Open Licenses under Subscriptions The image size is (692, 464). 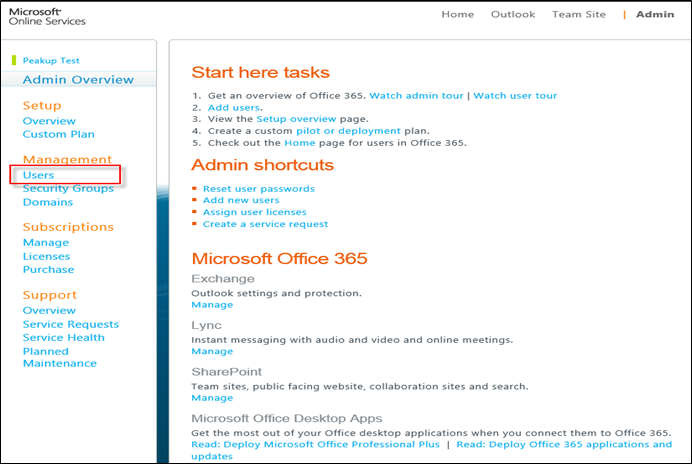(46, 257)
